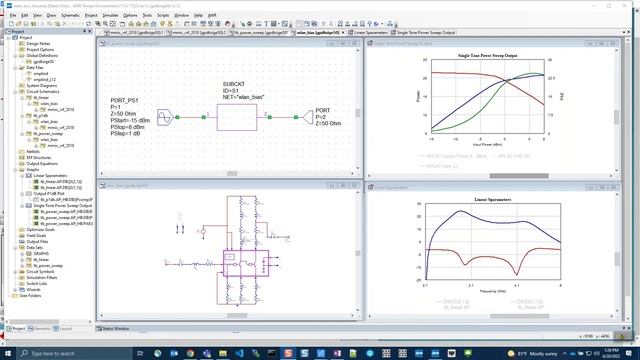Expand the Circuit Symbols tree node

16,271
